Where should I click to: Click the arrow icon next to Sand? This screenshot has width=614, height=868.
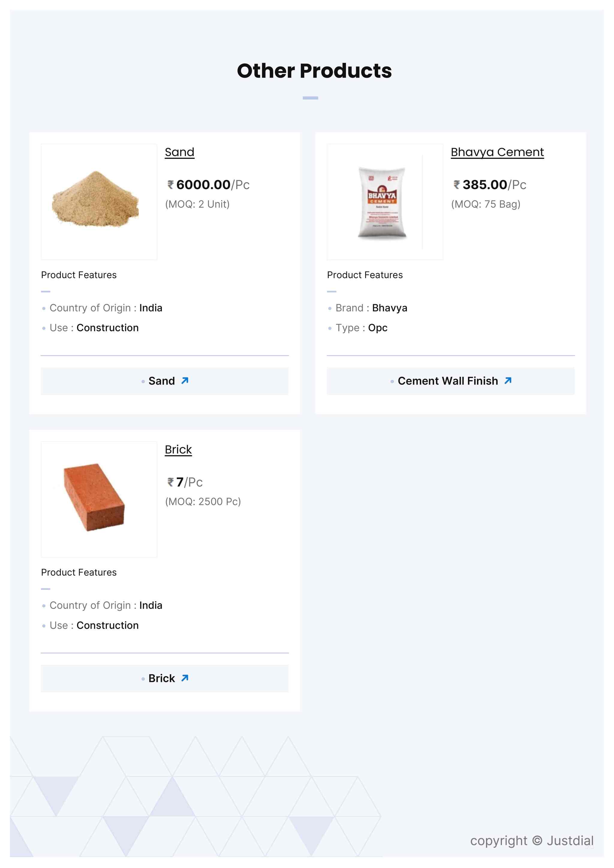(186, 381)
